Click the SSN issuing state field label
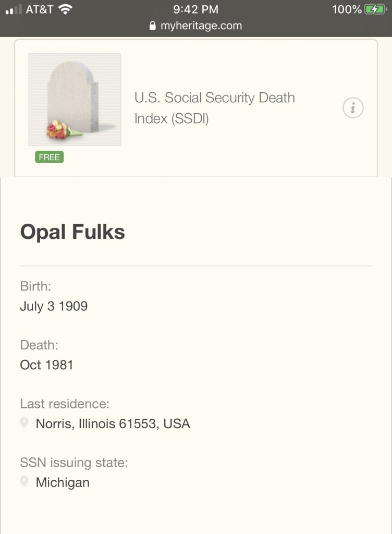This screenshot has width=392, height=534. (74, 463)
